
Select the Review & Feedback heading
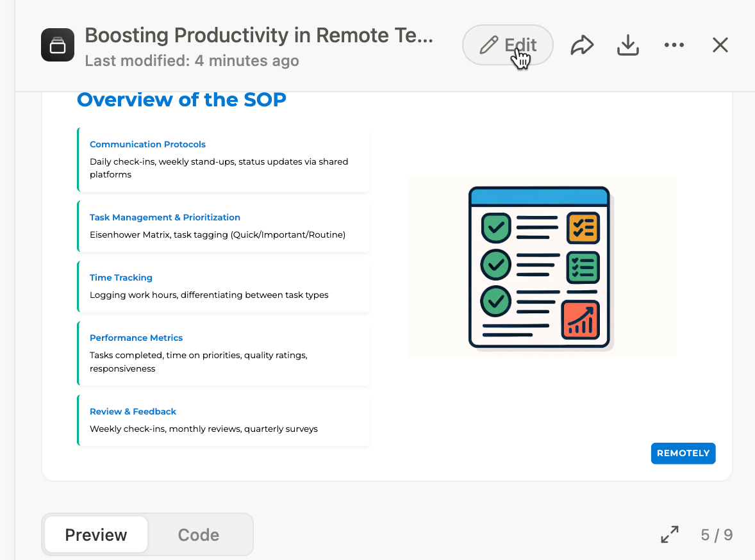(133, 412)
